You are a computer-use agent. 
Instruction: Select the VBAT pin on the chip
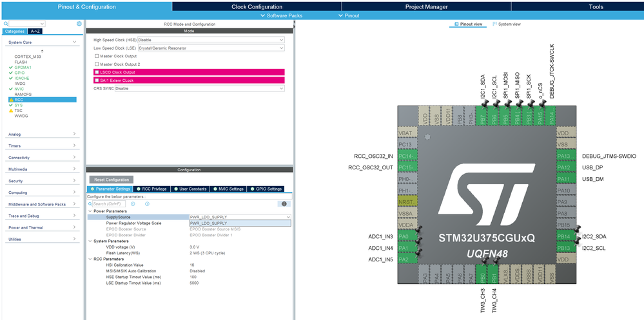coord(407,133)
